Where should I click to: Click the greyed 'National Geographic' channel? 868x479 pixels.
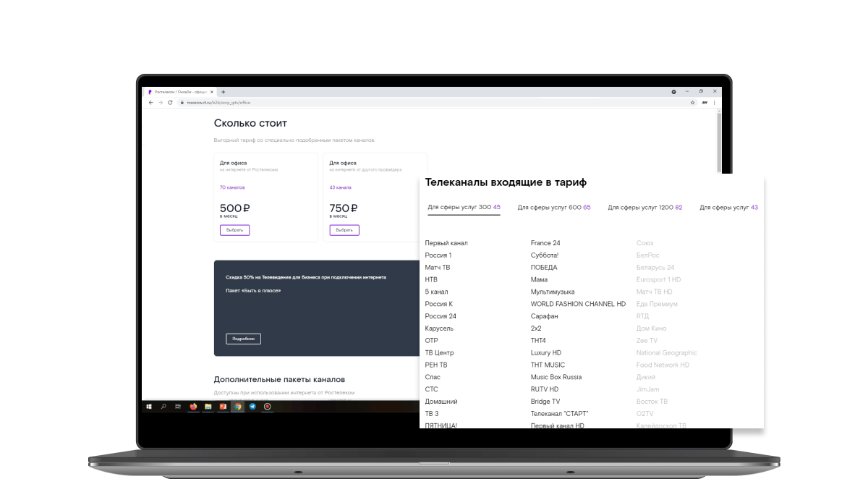667,353
